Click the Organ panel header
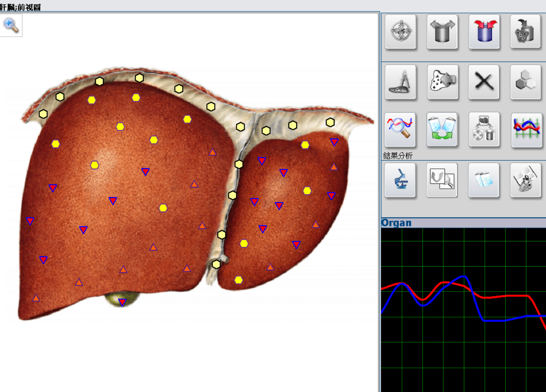Viewport: 546px width, 392px height. tap(464, 223)
